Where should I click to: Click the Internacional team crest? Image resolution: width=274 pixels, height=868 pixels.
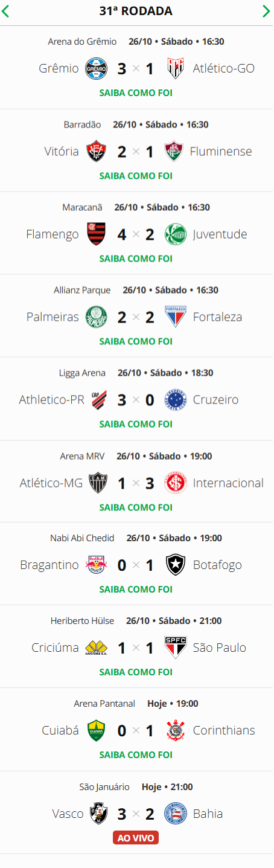[176, 483]
